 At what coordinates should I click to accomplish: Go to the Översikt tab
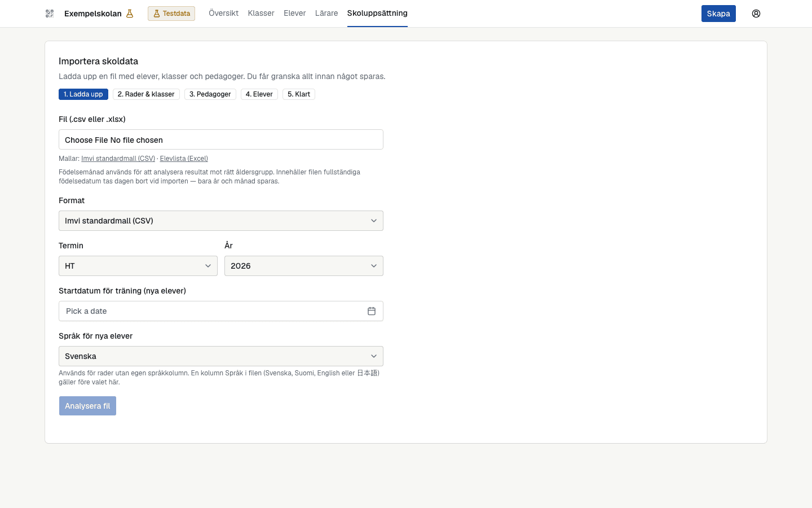coord(223,13)
